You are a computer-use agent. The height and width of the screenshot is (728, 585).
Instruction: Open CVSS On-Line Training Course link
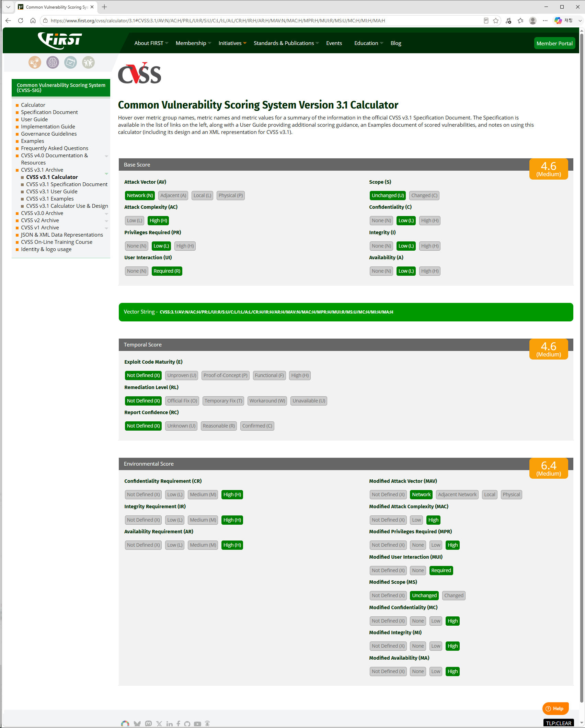click(57, 242)
